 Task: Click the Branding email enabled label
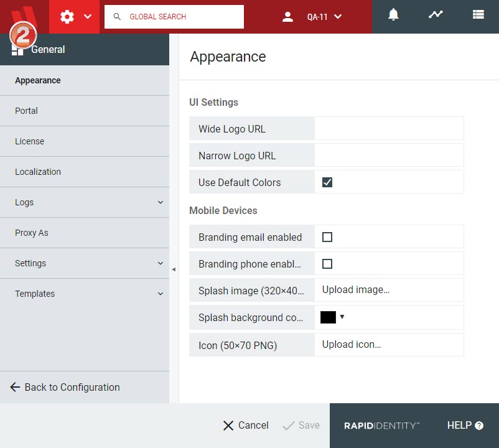click(250, 237)
